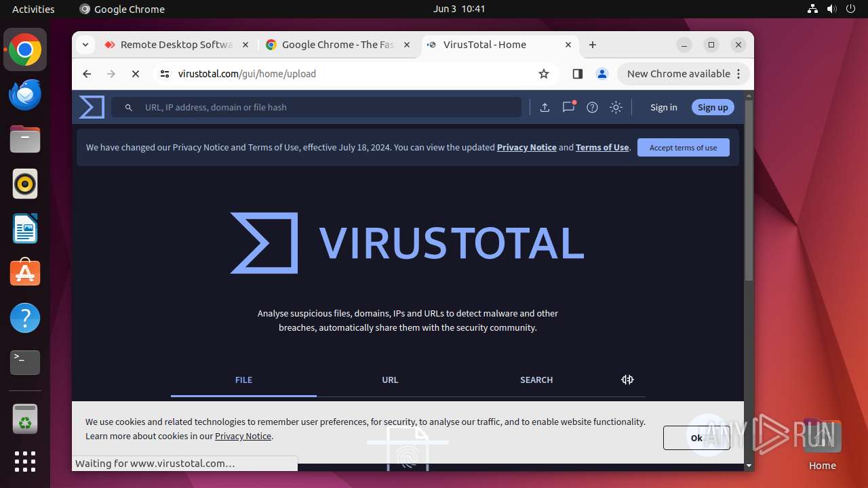Open the Chrome three-dot menu
Screen dimensions: 868x488
tap(740, 74)
